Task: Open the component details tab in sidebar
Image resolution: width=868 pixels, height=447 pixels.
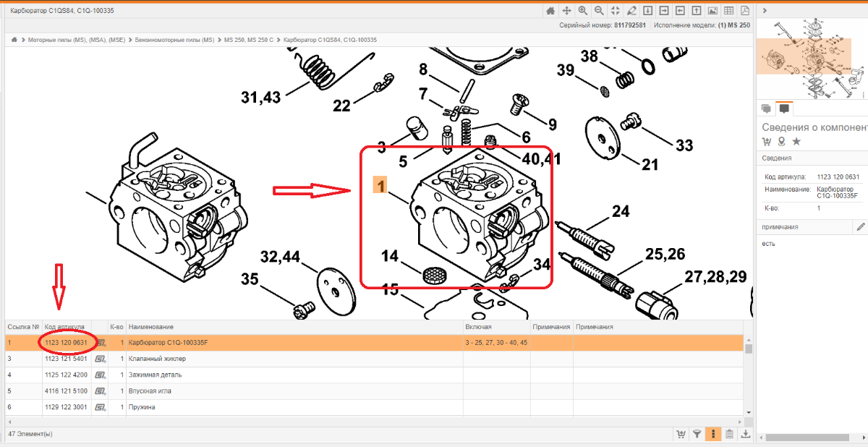Action: tap(783, 108)
